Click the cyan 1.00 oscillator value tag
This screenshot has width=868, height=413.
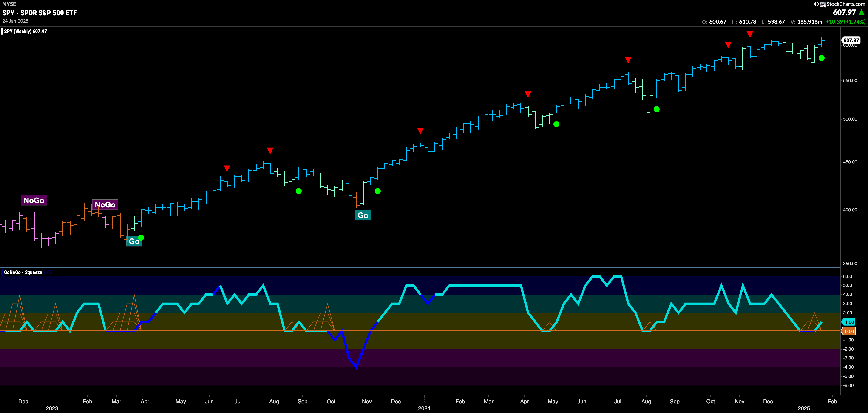[x=848, y=322]
